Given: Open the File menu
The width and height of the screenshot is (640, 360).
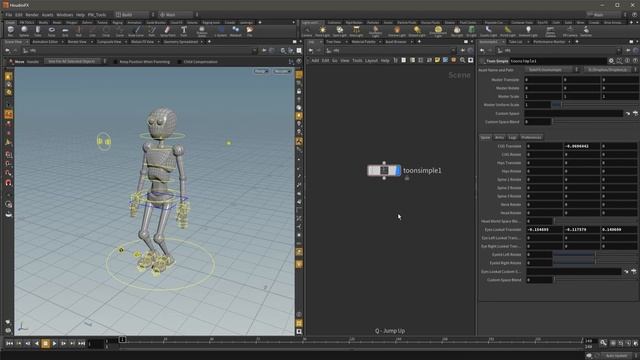Looking at the screenshot, I should [x=9, y=15].
